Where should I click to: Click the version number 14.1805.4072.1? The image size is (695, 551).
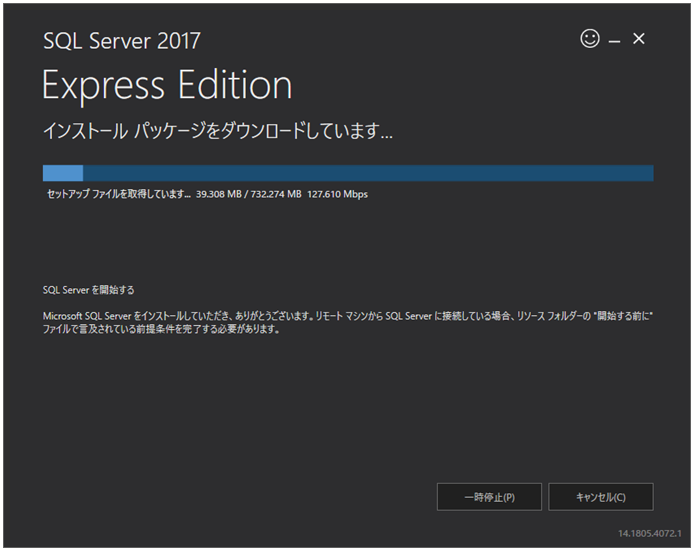click(650, 533)
